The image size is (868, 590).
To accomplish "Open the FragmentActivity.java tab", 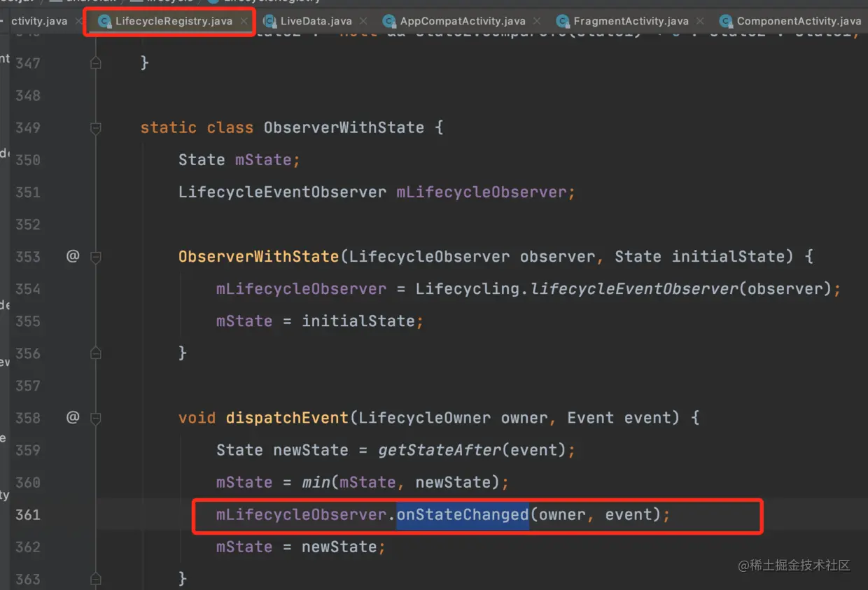I will [x=631, y=21].
